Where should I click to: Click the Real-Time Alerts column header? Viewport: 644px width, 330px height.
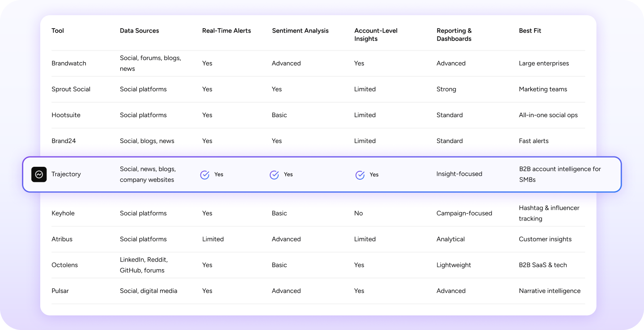click(226, 31)
